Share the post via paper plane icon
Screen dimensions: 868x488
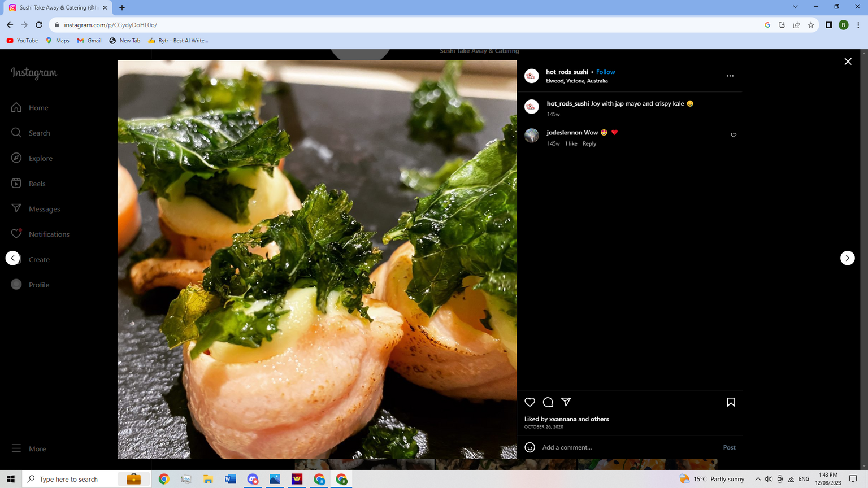click(x=566, y=402)
